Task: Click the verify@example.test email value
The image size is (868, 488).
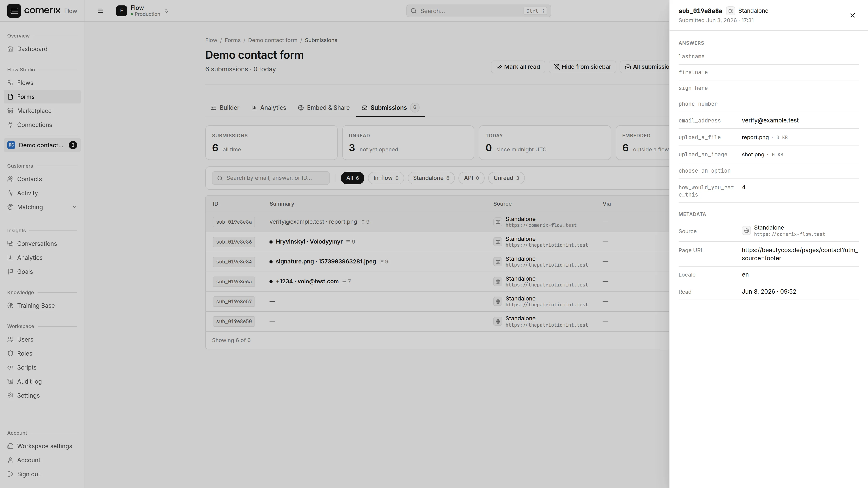Action: pos(770,121)
